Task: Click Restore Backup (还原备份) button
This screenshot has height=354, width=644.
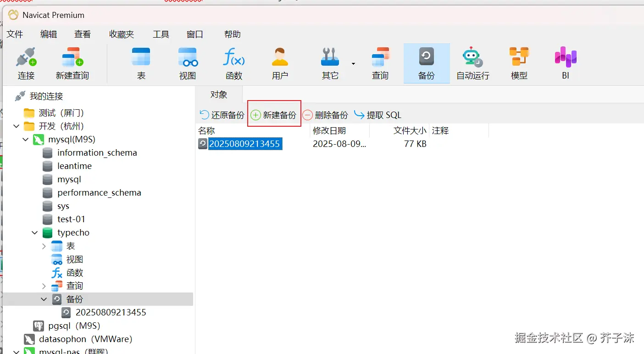Action: [222, 115]
